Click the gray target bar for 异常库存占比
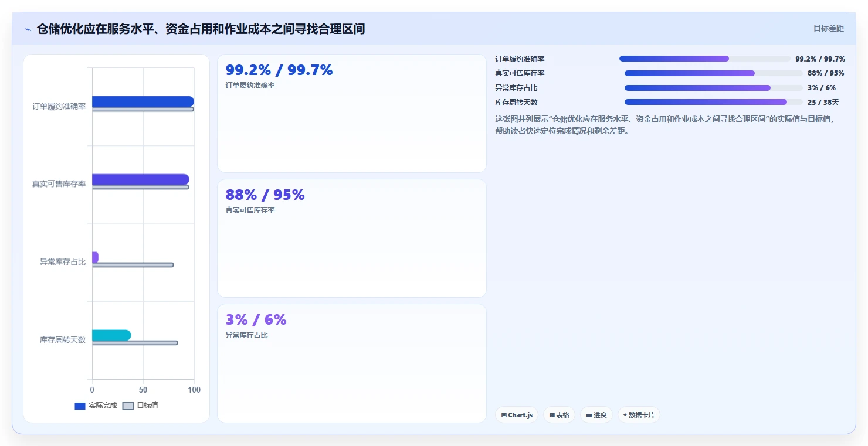Screen dimensions: 868x446 133,265
